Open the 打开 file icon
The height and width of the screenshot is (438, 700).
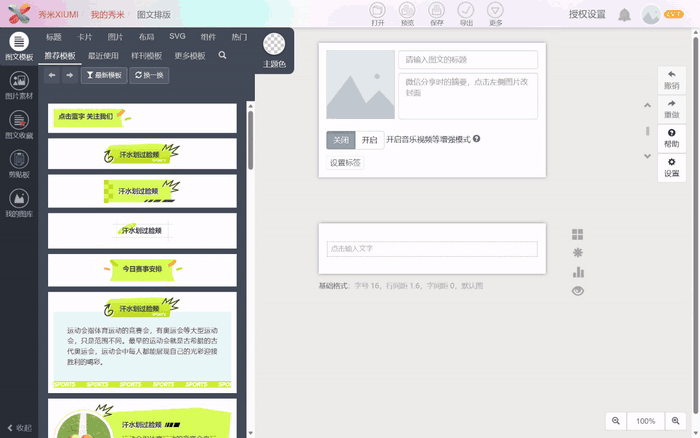pyautogui.click(x=377, y=14)
